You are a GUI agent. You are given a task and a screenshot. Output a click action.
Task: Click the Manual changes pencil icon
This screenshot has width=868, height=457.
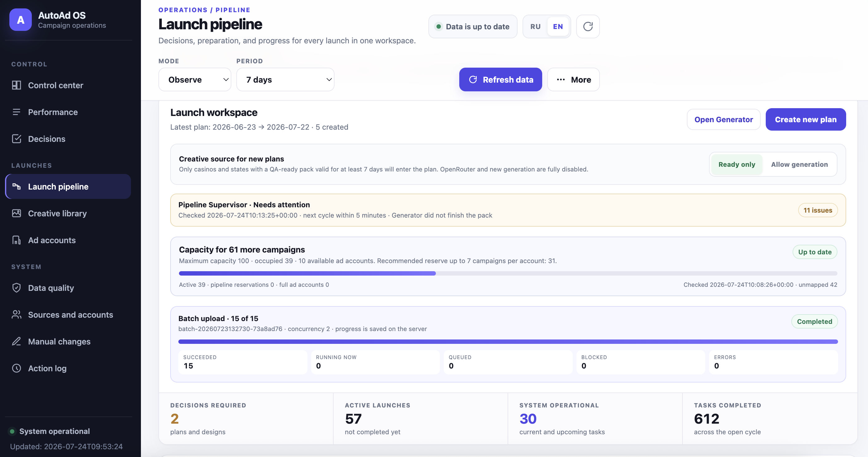click(17, 341)
